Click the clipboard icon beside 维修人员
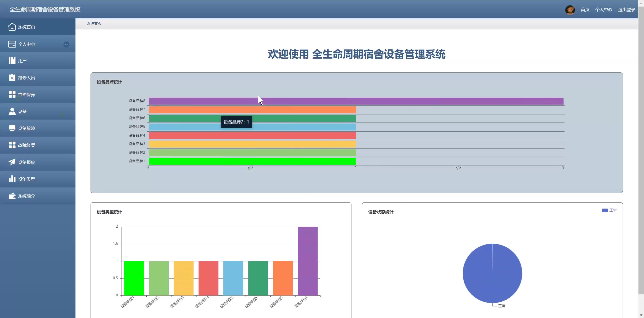 (x=12, y=77)
